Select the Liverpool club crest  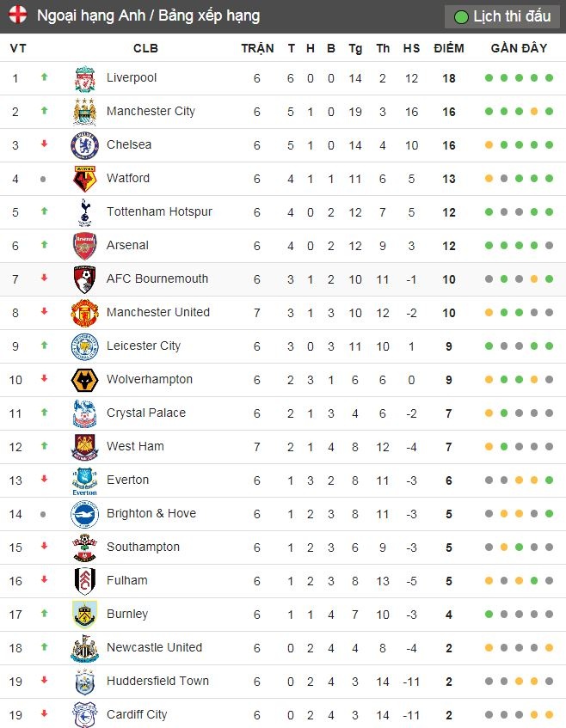pyautogui.click(x=83, y=77)
